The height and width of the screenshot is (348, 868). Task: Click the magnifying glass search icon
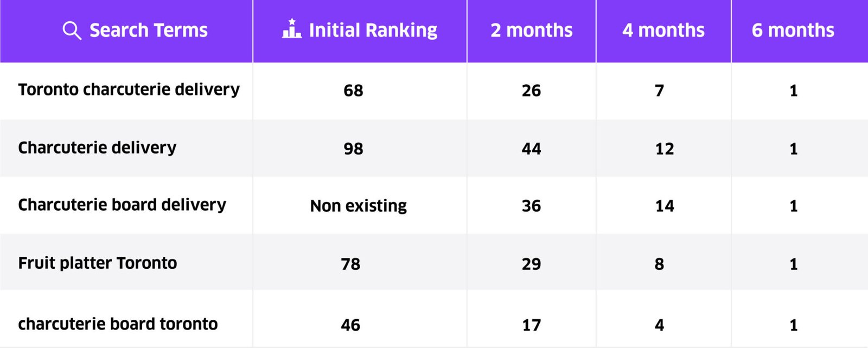point(72,30)
